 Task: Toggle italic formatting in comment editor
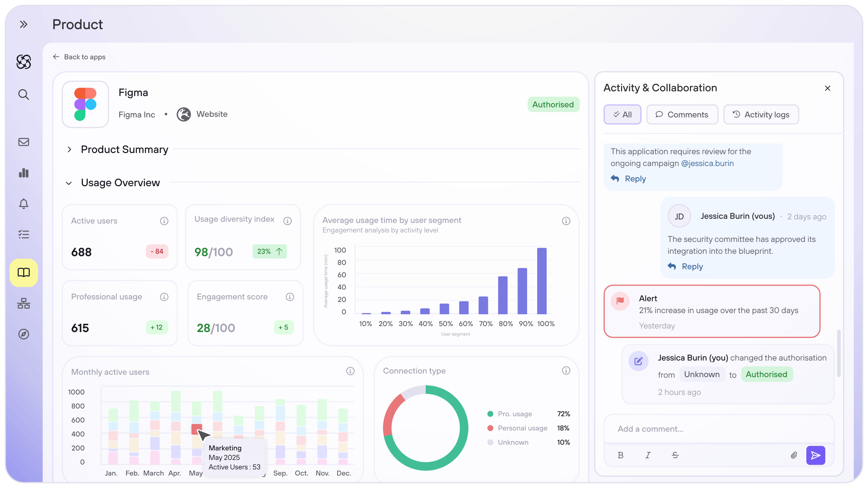648,455
